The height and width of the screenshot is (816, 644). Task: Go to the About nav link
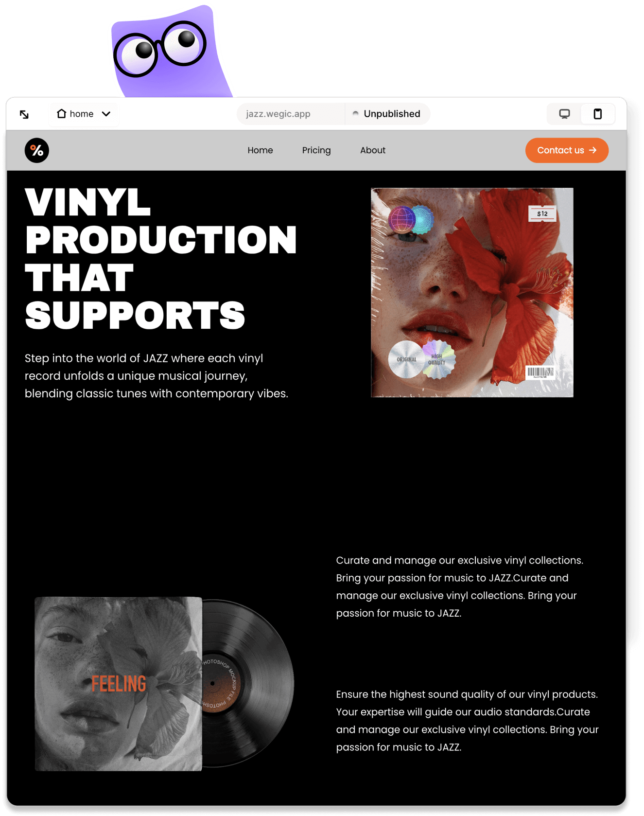[373, 150]
